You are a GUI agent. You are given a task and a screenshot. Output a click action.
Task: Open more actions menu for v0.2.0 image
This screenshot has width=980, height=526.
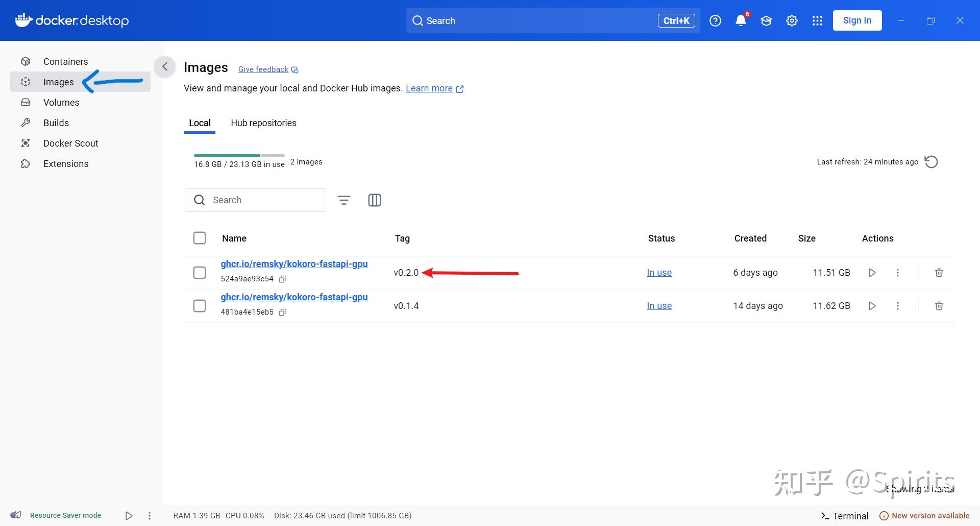point(898,273)
